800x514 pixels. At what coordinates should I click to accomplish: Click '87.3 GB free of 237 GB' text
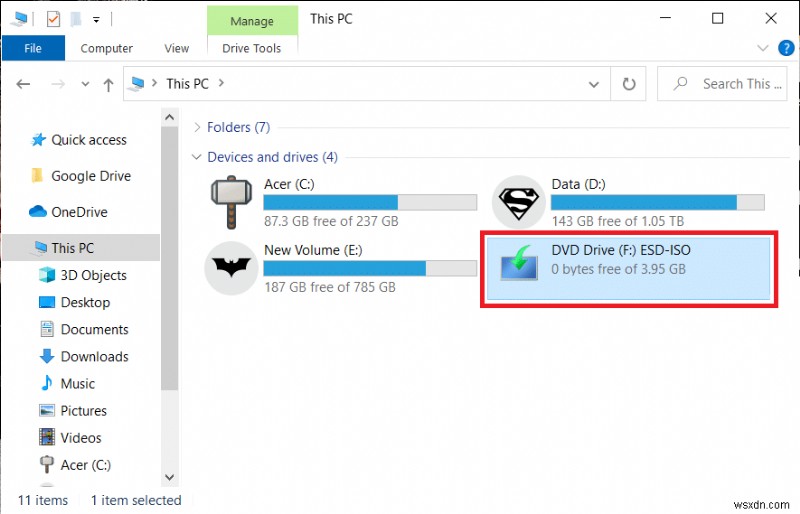331,222
